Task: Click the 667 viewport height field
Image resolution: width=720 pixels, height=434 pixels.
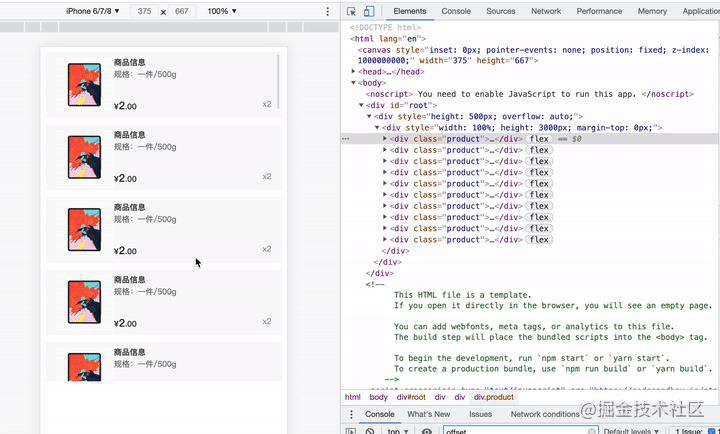Action: coord(182,11)
